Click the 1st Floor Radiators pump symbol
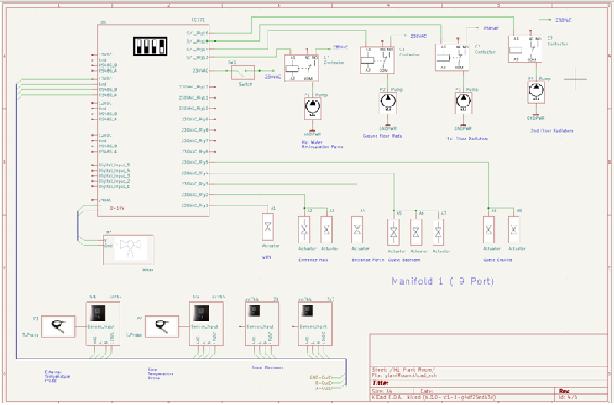The height and width of the screenshot is (405, 614). tap(463, 103)
